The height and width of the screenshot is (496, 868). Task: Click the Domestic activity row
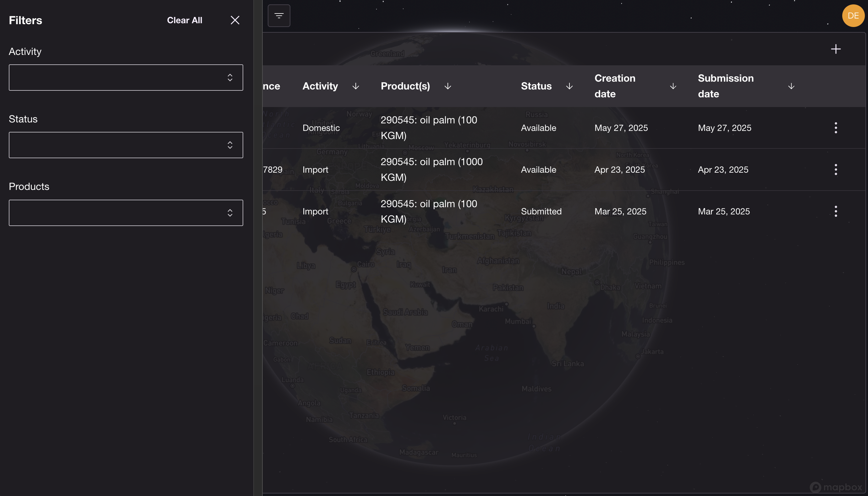coord(321,128)
